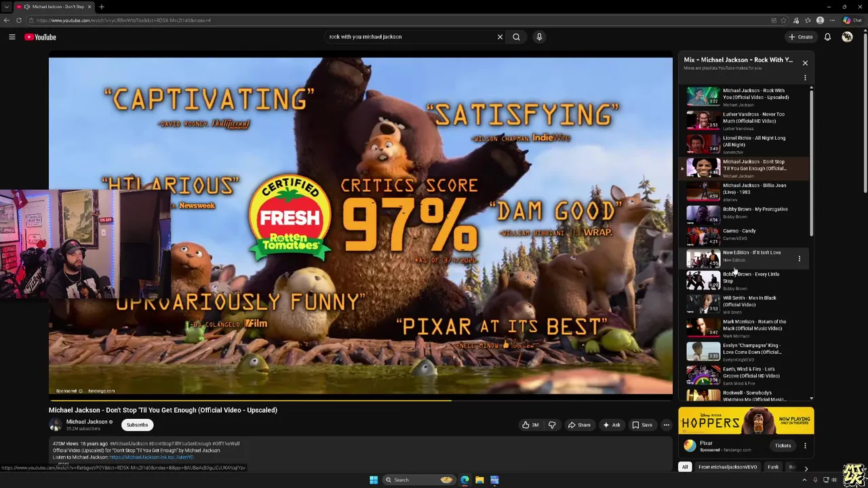Play Lionel Richie - All Night Long
The width and height of the screenshot is (868, 488).
(x=746, y=144)
